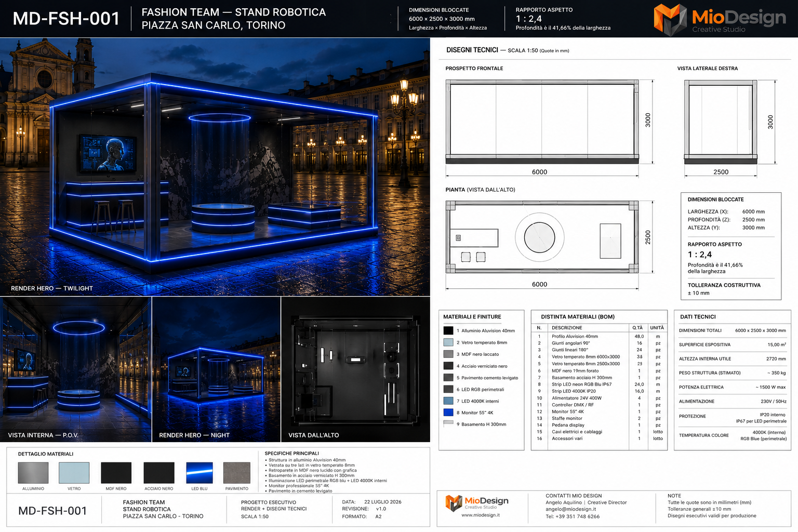Screen dimensions: 798x532
Task: Select the VETRO material swatch
Action: pyautogui.click(x=74, y=473)
